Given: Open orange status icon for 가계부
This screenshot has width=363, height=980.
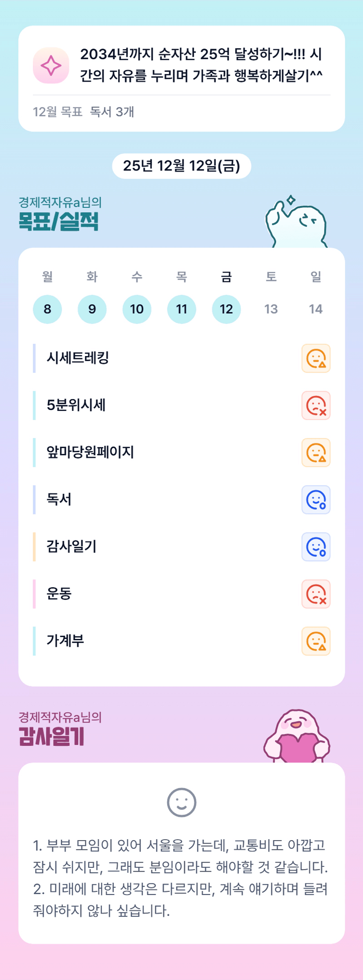Looking at the screenshot, I should click(x=316, y=641).
